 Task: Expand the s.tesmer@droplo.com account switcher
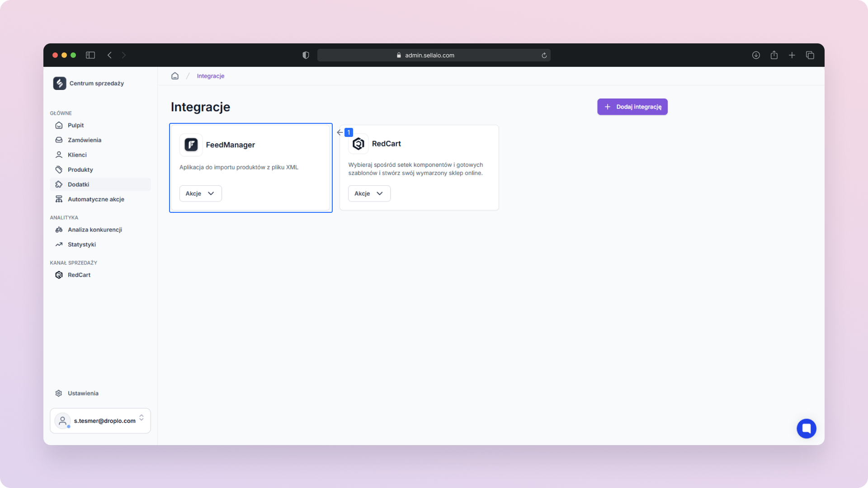point(100,421)
